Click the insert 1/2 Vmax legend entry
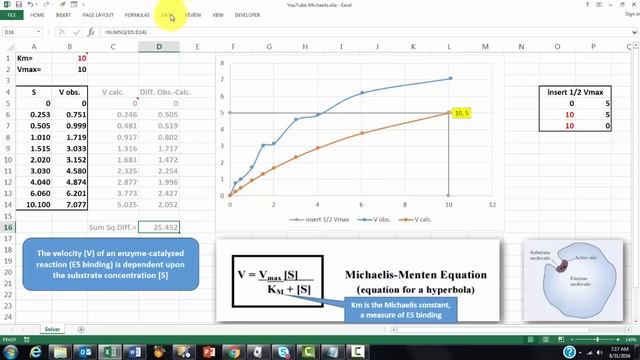 (x=319, y=220)
